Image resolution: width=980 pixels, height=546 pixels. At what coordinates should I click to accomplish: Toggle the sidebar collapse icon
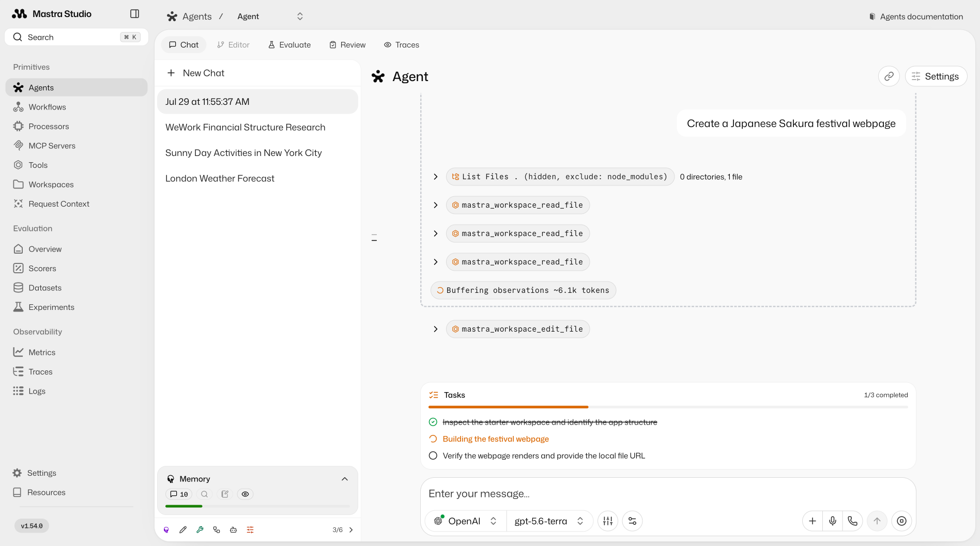coord(134,14)
